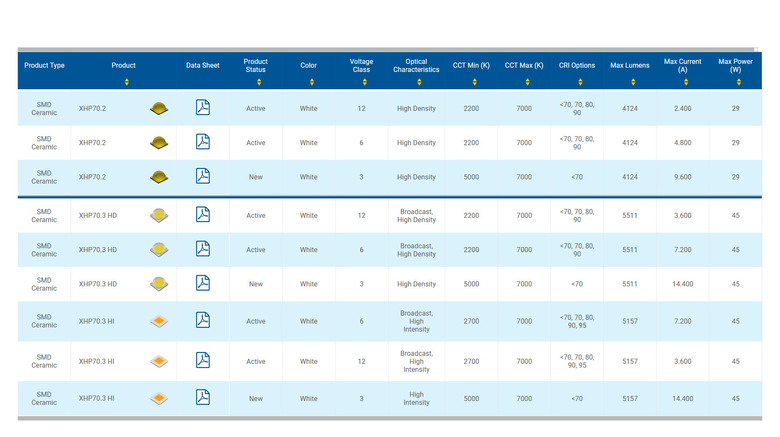Click the CRI Options header label
This screenshot has height=437, width=780.
click(577, 65)
